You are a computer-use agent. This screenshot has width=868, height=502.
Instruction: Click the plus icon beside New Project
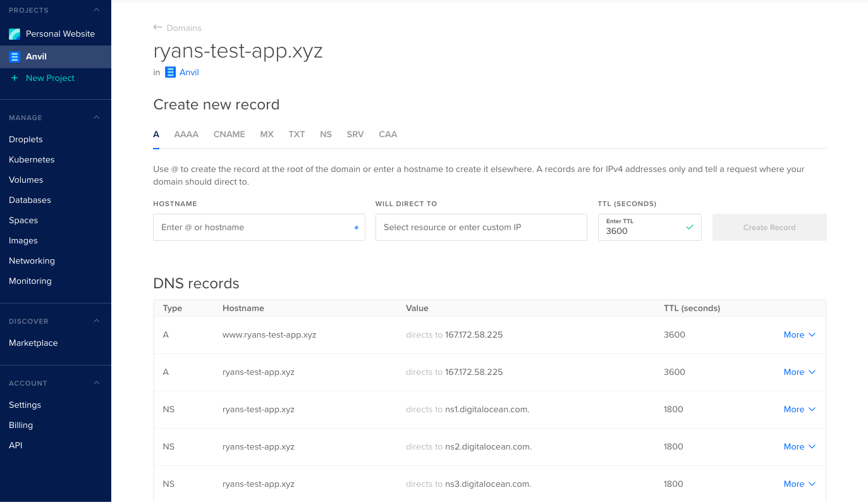[15, 78]
